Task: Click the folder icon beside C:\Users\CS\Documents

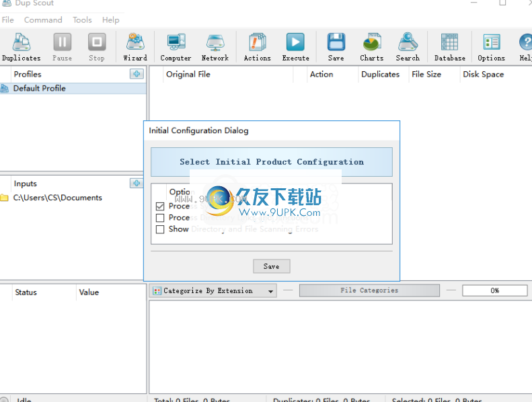Action: point(5,198)
